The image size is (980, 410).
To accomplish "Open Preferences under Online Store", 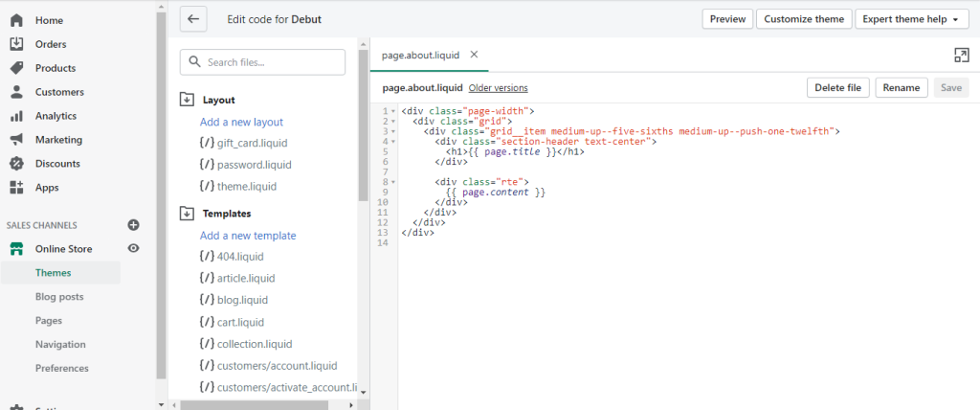I will pos(60,368).
